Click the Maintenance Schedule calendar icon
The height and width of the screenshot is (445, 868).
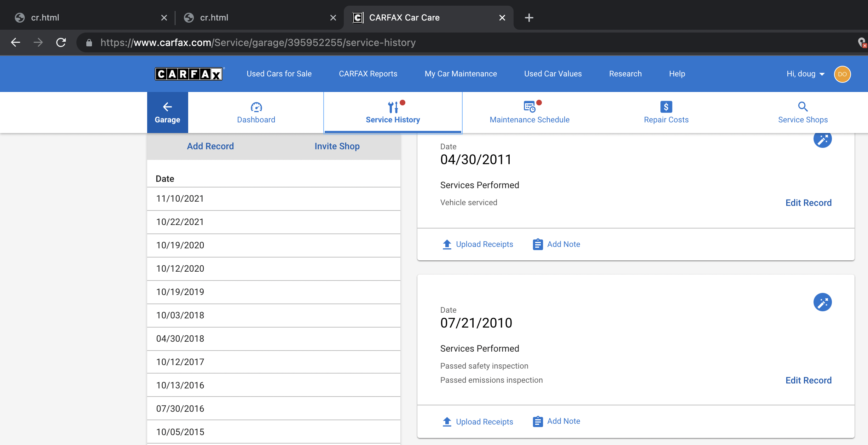pos(530,106)
